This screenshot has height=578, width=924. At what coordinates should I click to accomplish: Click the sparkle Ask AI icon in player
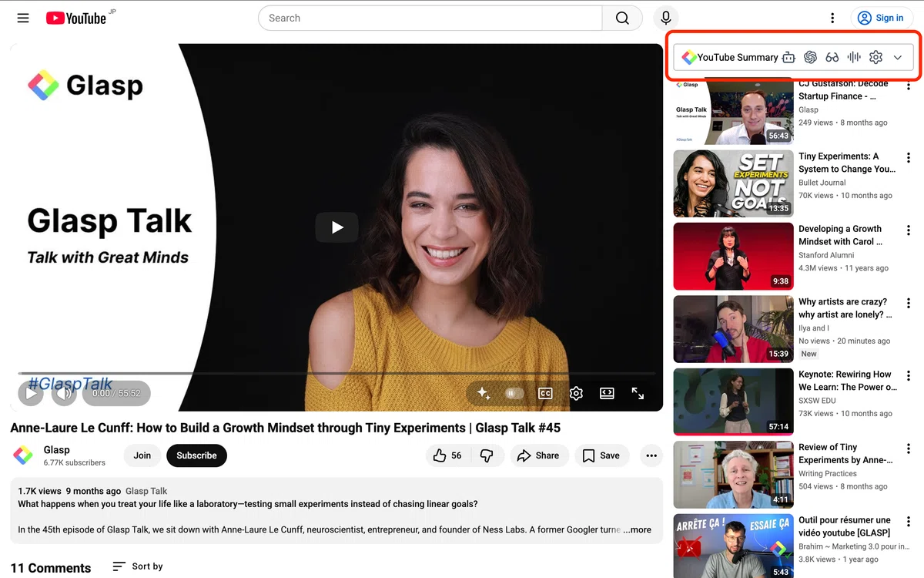(484, 393)
